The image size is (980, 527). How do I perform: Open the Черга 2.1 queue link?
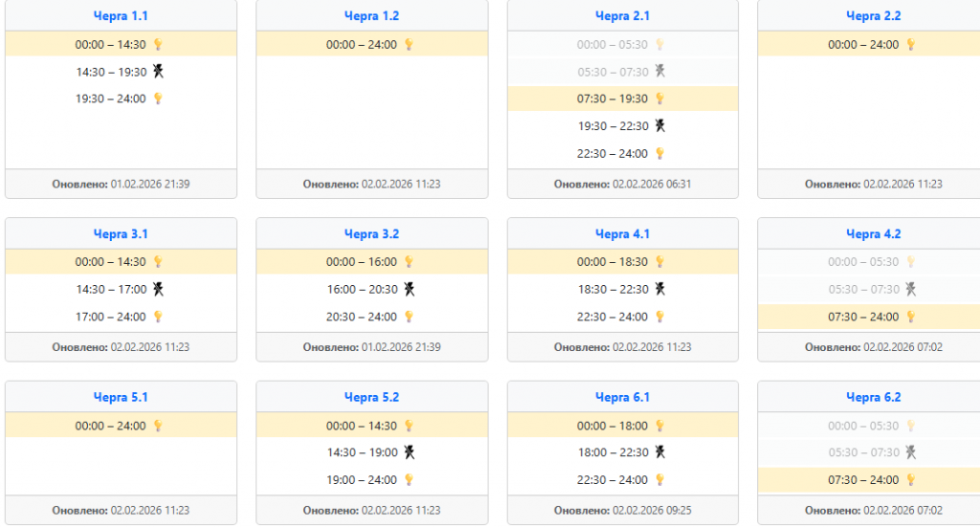click(622, 16)
